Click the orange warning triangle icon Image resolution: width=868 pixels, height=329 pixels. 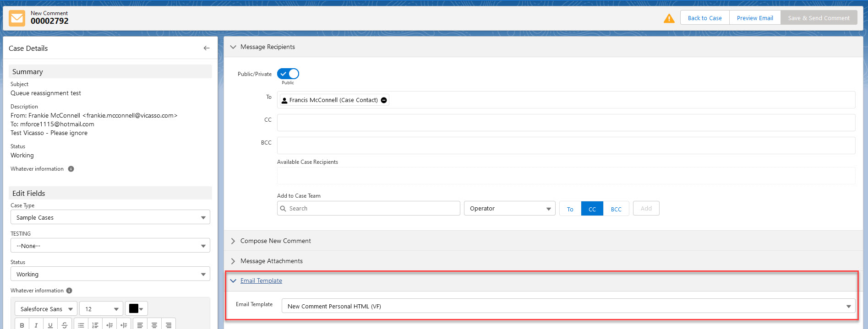click(x=669, y=18)
